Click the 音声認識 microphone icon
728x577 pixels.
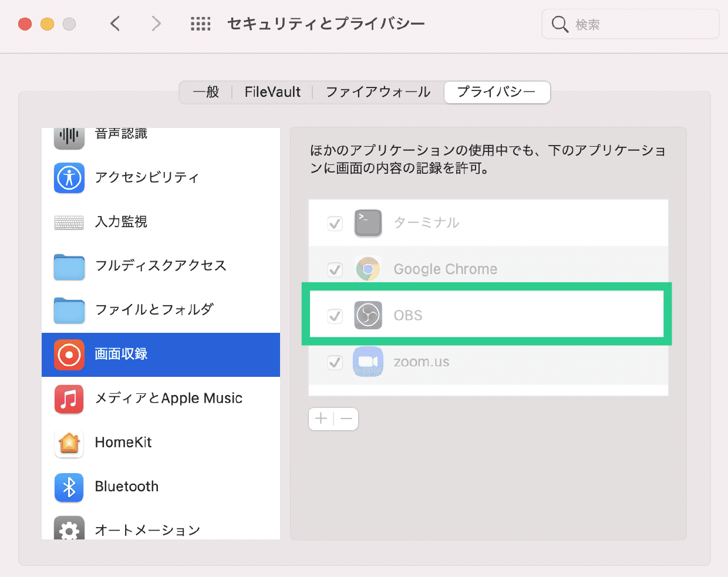[x=69, y=136]
